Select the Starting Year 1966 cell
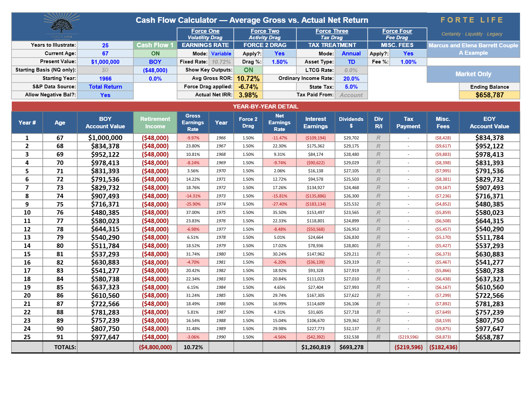This screenshot has height=411, width=532. [x=105, y=79]
